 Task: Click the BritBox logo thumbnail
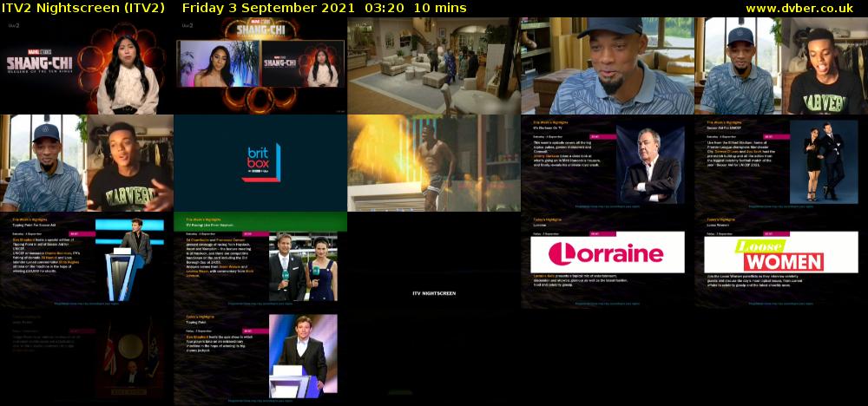coord(260,163)
